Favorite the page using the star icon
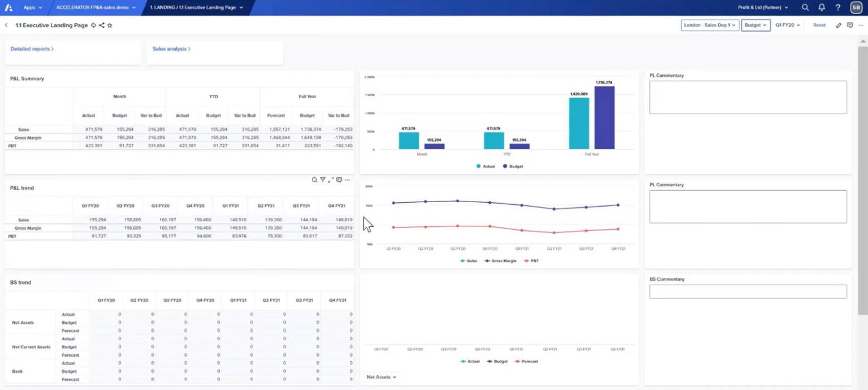This screenshot has height=390, width=868. coord(110,25)
